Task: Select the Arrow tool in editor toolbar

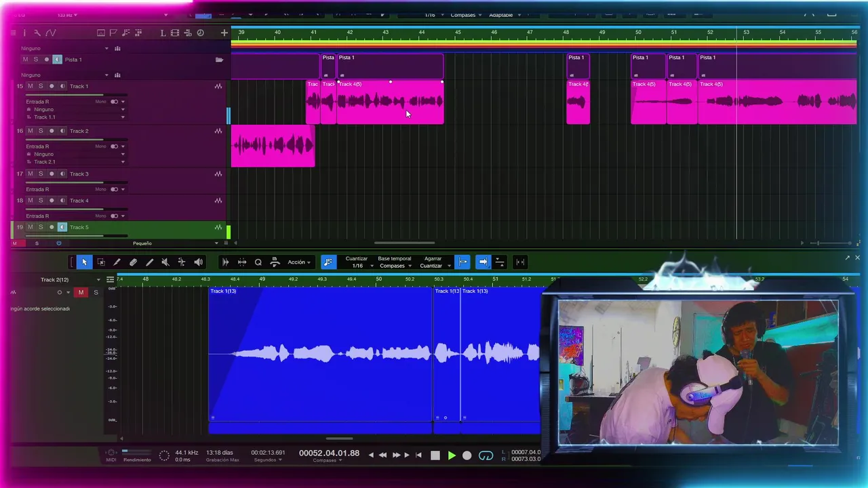Action: (84, 262)
